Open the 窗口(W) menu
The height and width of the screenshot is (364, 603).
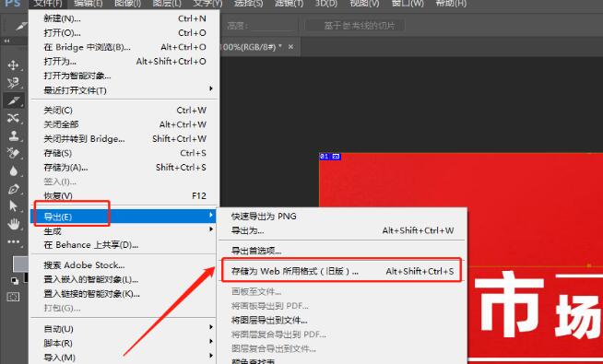coord(408,4)
